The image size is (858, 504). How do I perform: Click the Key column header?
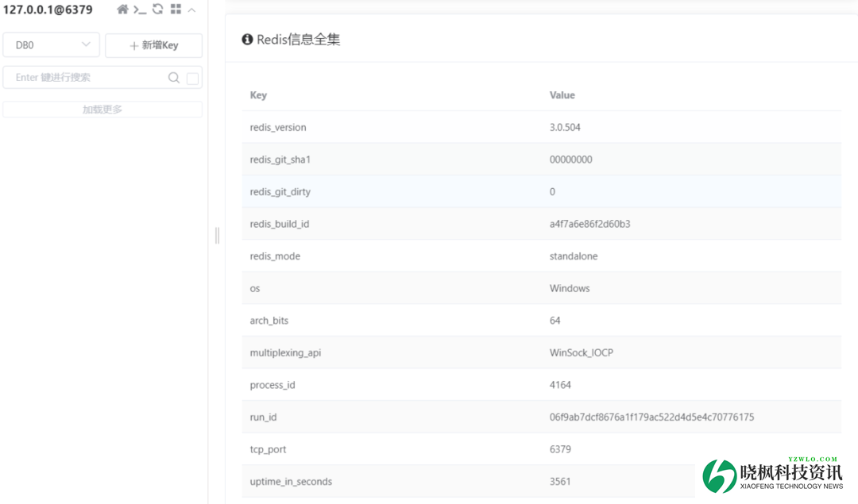(258, 95)
